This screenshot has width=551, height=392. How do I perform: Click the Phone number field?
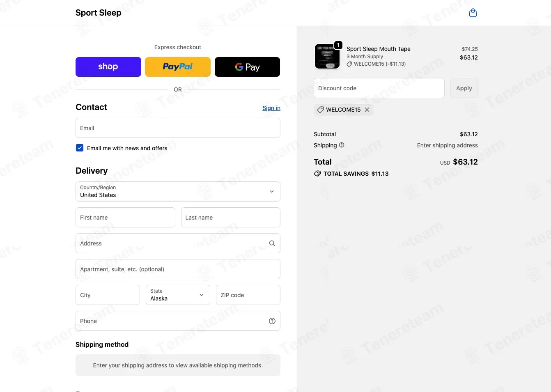point(178,321)
